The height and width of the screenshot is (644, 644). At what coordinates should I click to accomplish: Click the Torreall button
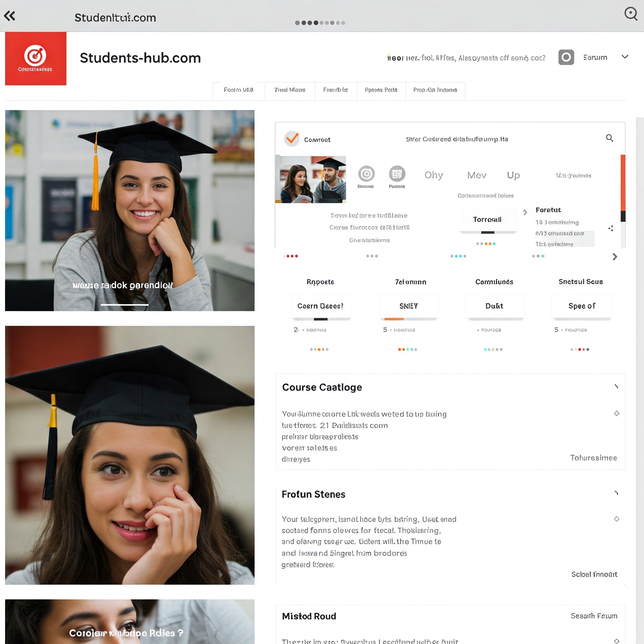[487, 219]
